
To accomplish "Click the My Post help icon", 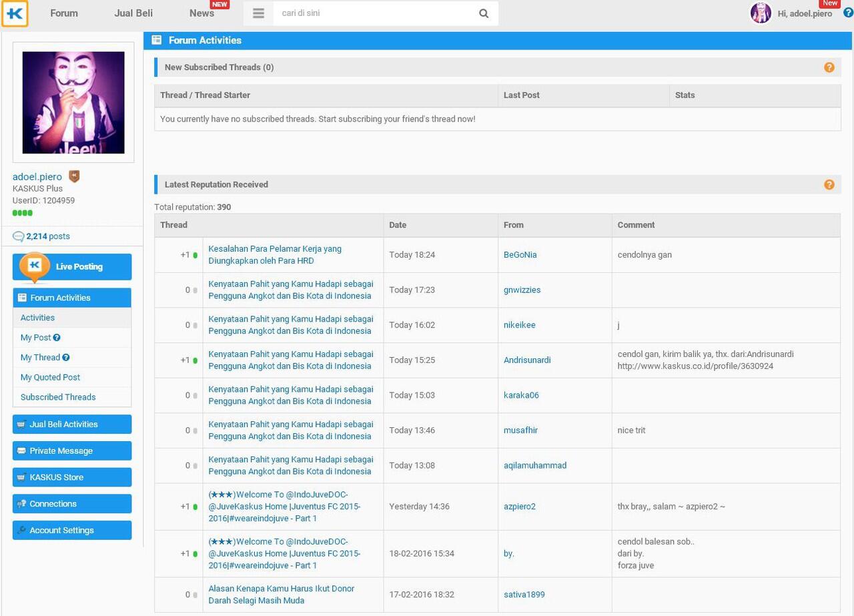I will coord(57,338).
